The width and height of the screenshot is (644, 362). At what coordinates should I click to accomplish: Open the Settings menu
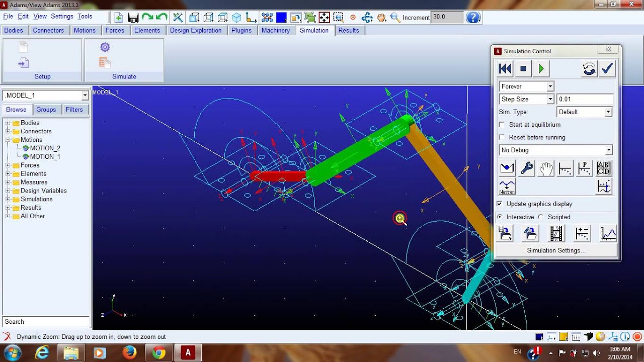click(62, 16)
